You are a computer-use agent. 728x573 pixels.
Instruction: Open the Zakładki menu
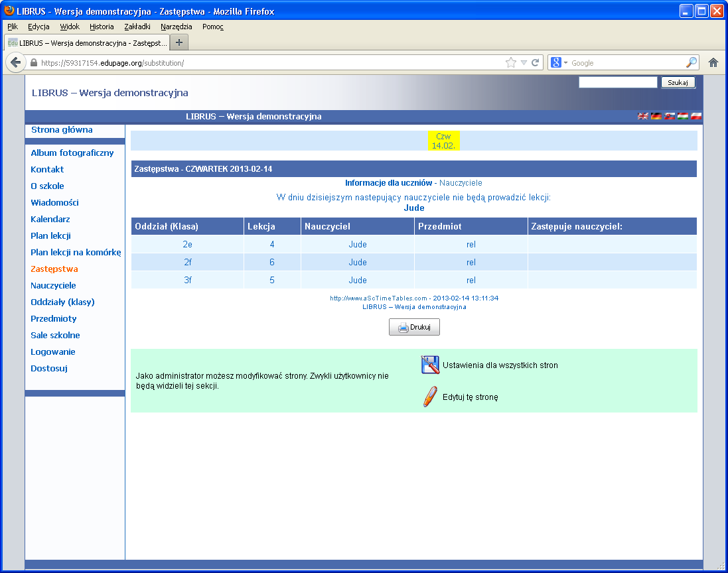pyautogui.click(x=137, y=27)
